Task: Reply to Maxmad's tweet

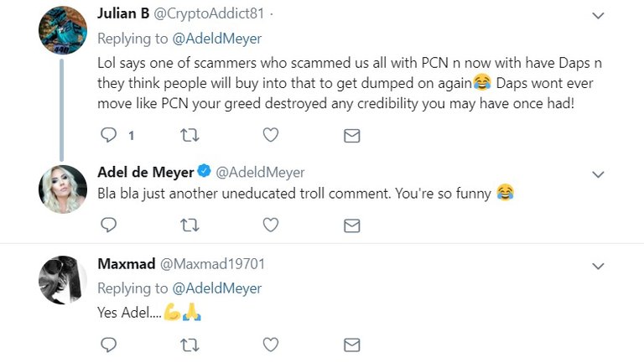Action: point(108,345)
